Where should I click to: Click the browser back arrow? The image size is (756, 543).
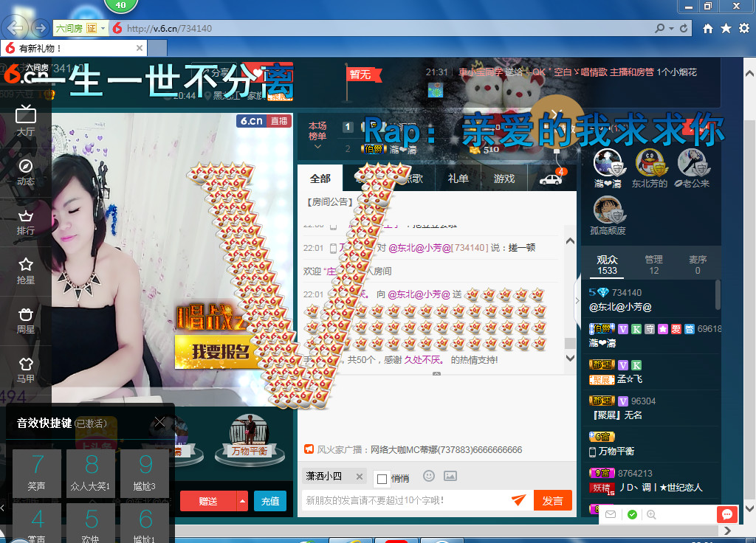pyautogui.click(x=16, y=28)
